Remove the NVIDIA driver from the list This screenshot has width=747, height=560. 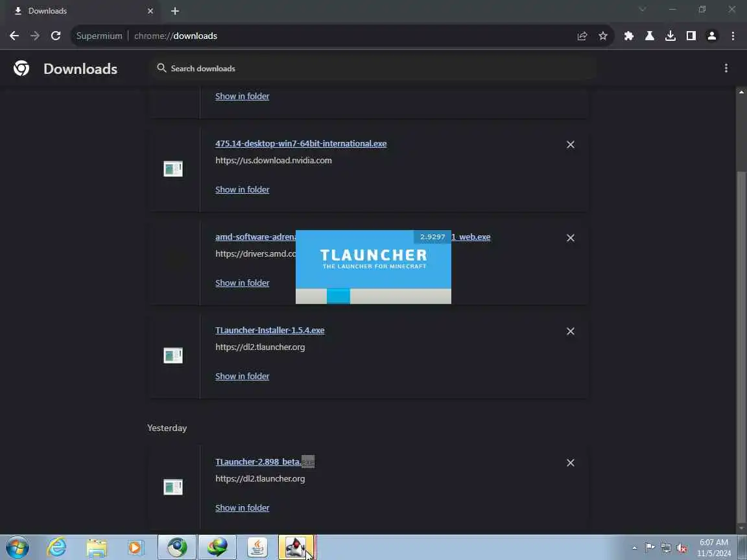coord(570,145)
